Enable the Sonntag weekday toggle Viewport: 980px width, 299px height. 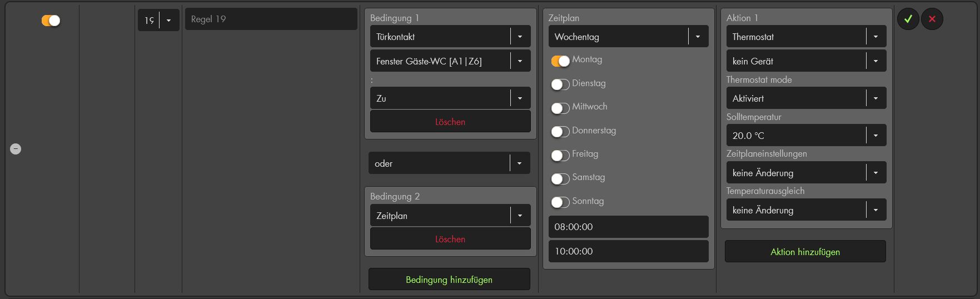click(x=560, y=202)
